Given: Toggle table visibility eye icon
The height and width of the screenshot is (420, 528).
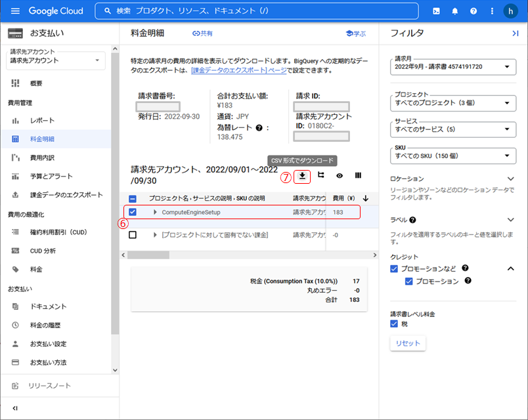Looking at the screenshot, I should pyautogui.click(x=340, y=176).
